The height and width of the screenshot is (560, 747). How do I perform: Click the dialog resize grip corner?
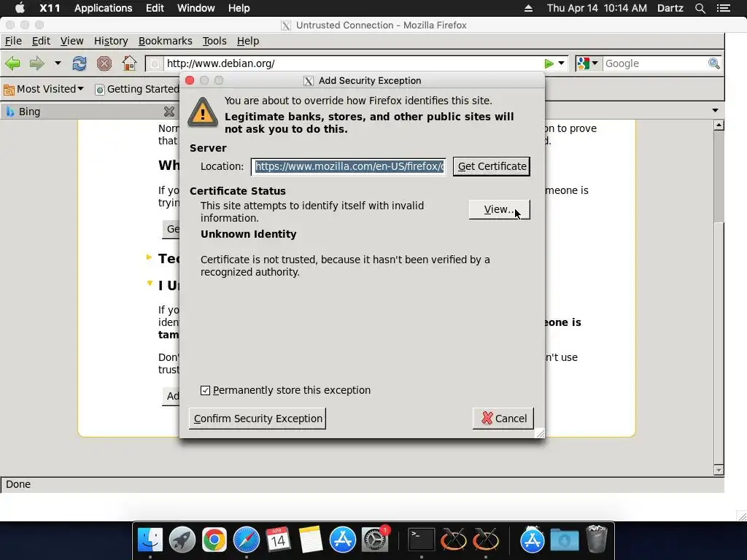coord(540,433)
